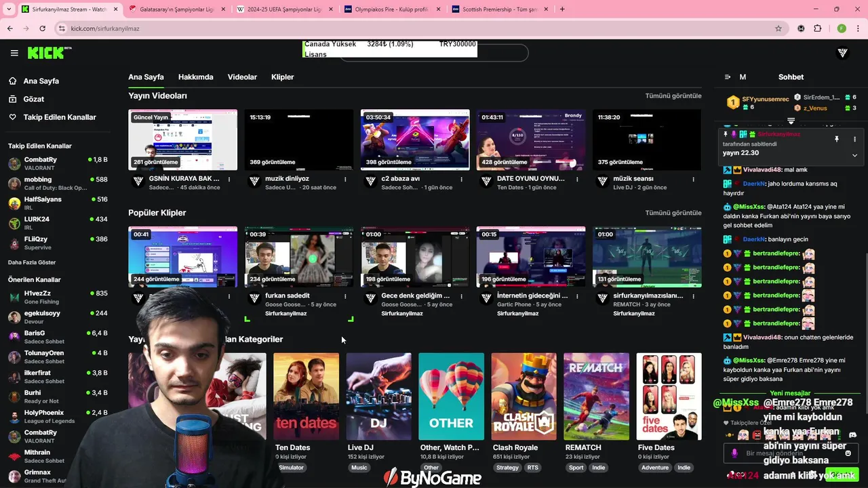This screenshot has width=868, height=488.
Task: Open the Chrome three-dot menu
Action: tap(858, 28)
